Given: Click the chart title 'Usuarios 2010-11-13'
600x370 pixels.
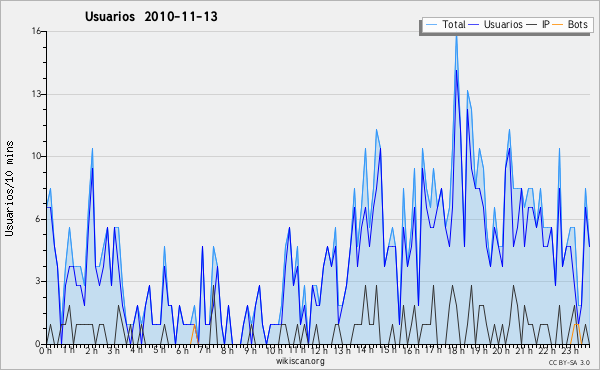Looking at the screenshot, I should coord(151,16).
